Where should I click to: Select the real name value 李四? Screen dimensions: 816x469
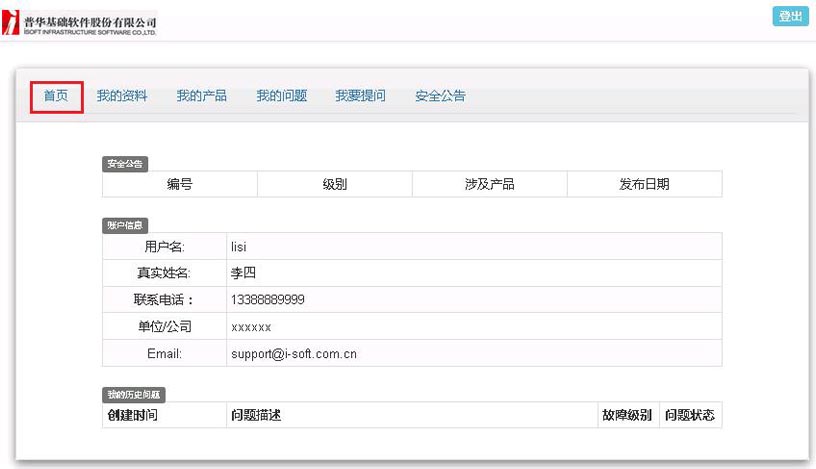[243, 273]
